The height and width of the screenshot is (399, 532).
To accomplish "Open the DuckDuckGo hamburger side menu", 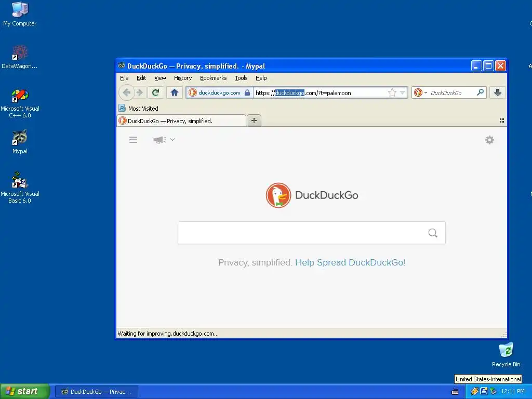I will (x=134, y=140).
